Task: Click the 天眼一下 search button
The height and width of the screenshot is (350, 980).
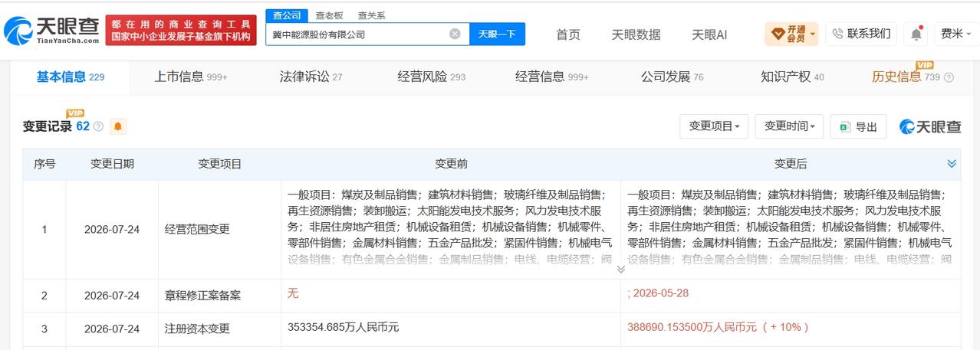Action: (497, 34)
